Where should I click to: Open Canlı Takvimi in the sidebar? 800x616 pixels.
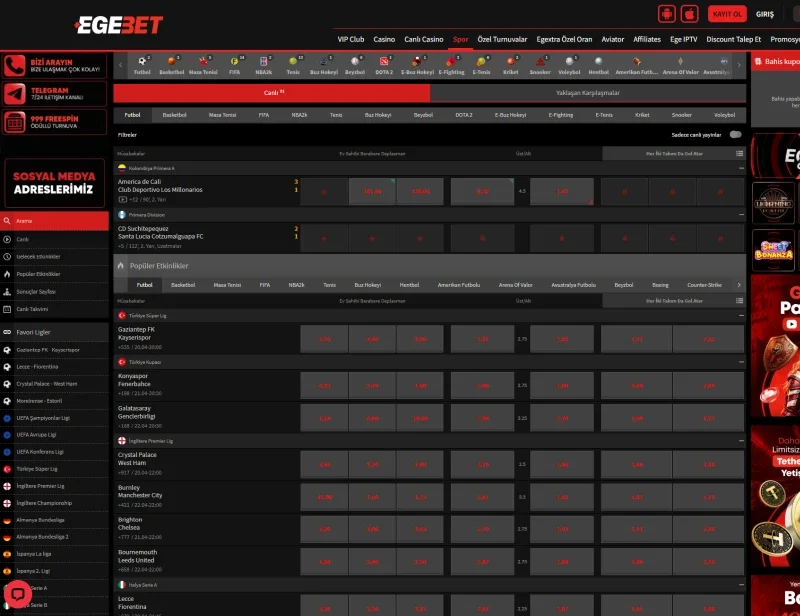pos(55,309)
